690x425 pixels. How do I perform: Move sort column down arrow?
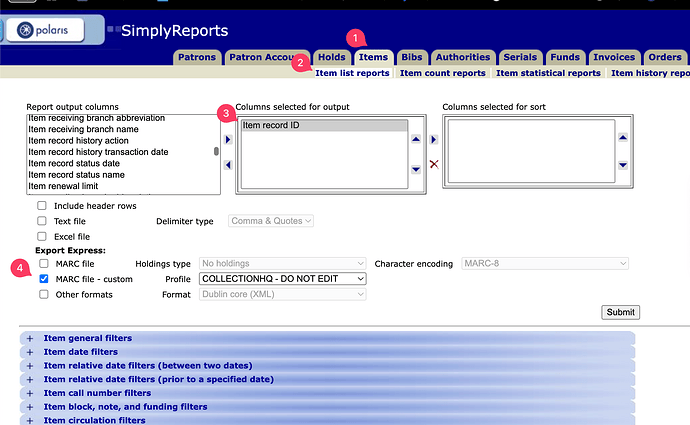623,165
